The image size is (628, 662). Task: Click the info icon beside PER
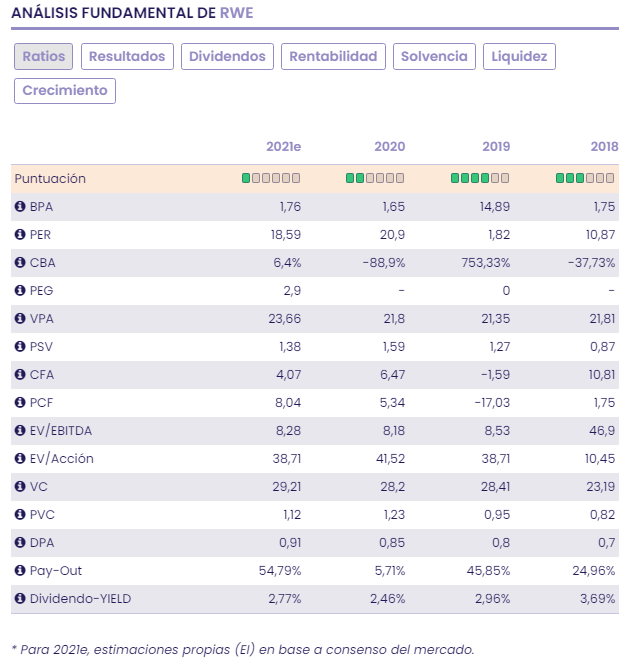(x=19, y=235)
